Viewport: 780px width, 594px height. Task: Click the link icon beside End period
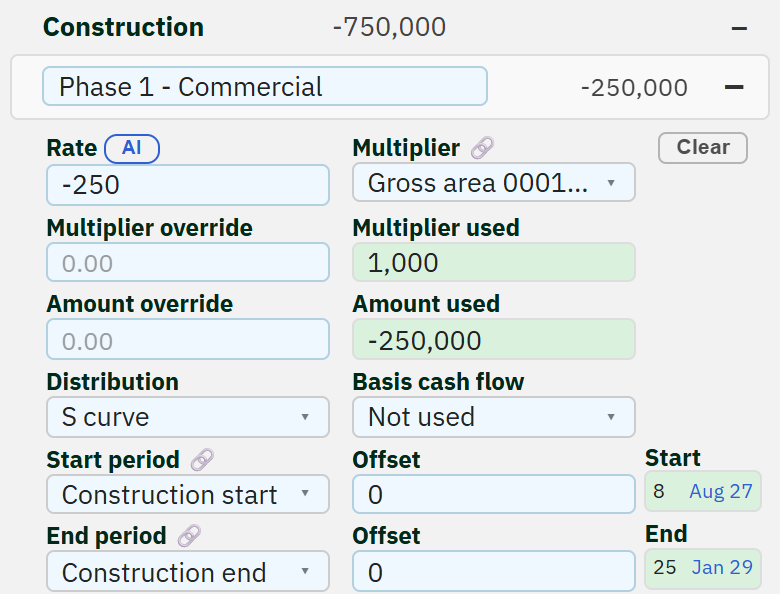(189, 536)
